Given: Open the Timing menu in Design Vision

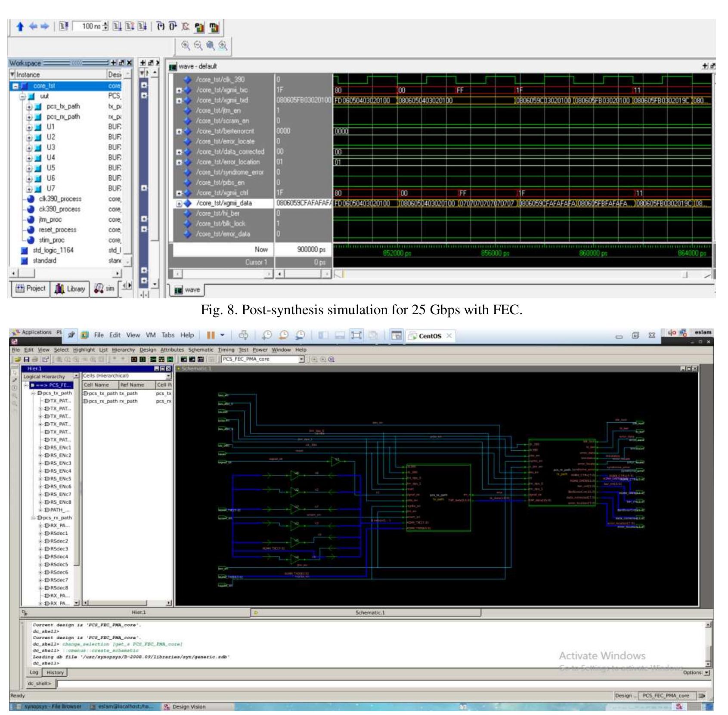Looking at the screenshot, I should (x=226, y=350).
